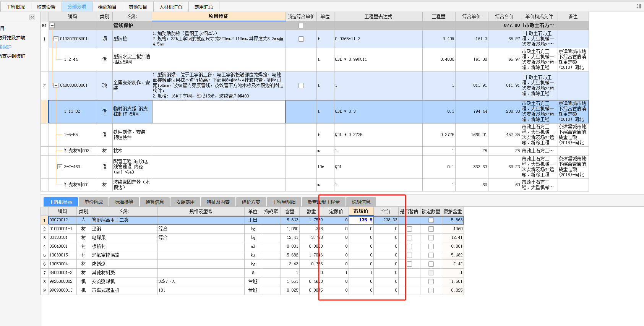Screen dimensions: 644x326
Task: Click the 损耗率 column header
Action: tap(271, 211)
